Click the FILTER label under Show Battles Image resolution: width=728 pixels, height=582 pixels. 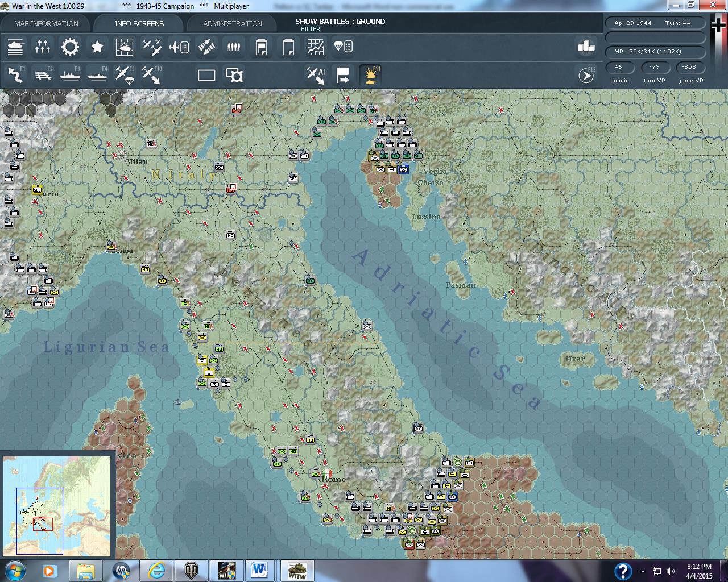(311, 29)
